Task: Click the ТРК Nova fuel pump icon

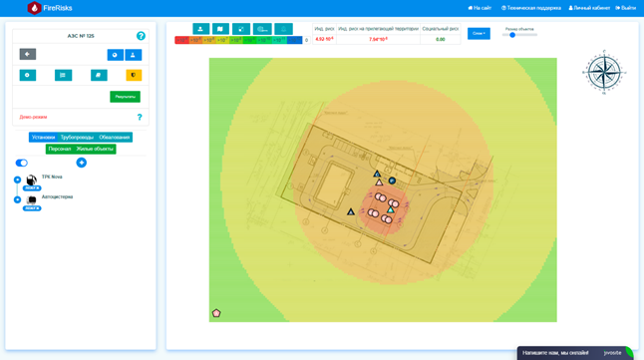Action: click(x=32, y=180)
